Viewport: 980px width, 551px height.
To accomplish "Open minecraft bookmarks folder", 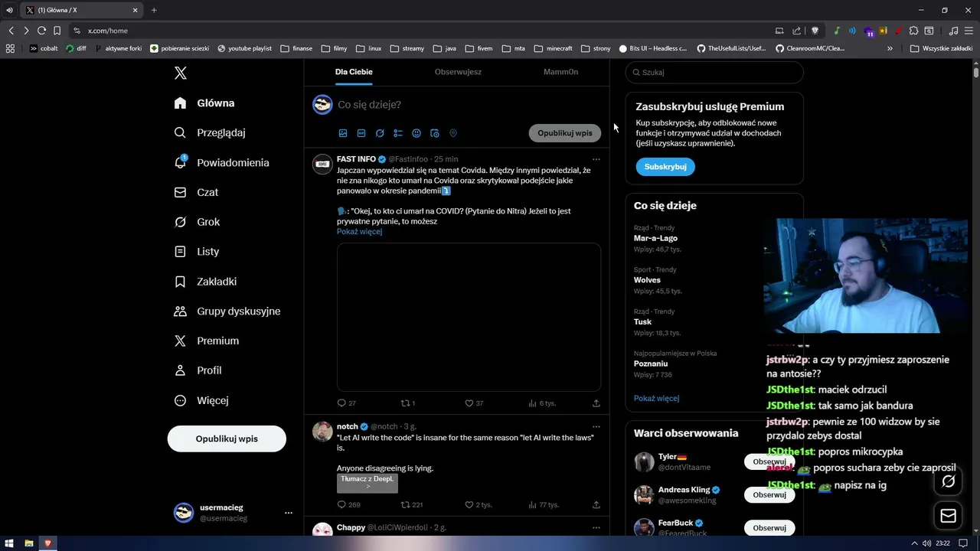I will coord(553,48).
